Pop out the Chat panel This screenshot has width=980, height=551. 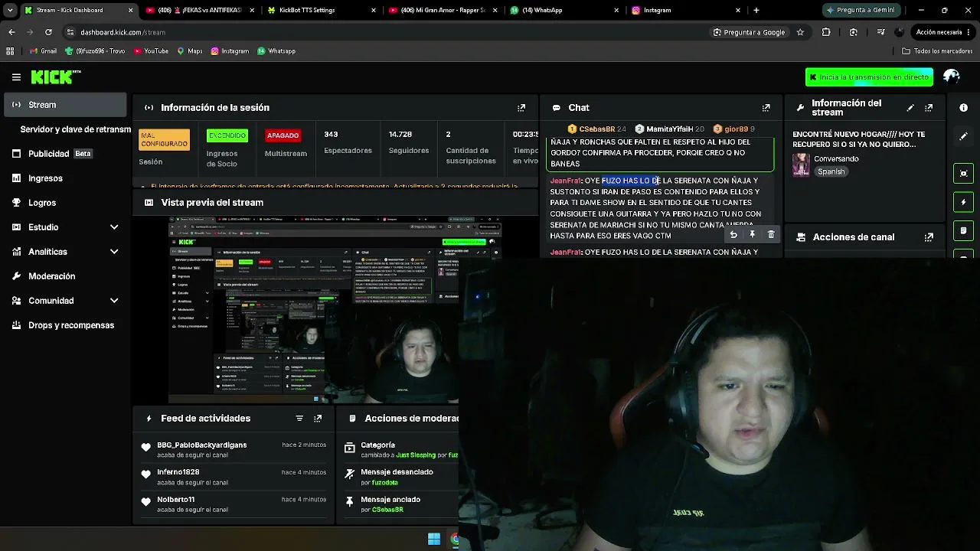click(x=766, y=108)
